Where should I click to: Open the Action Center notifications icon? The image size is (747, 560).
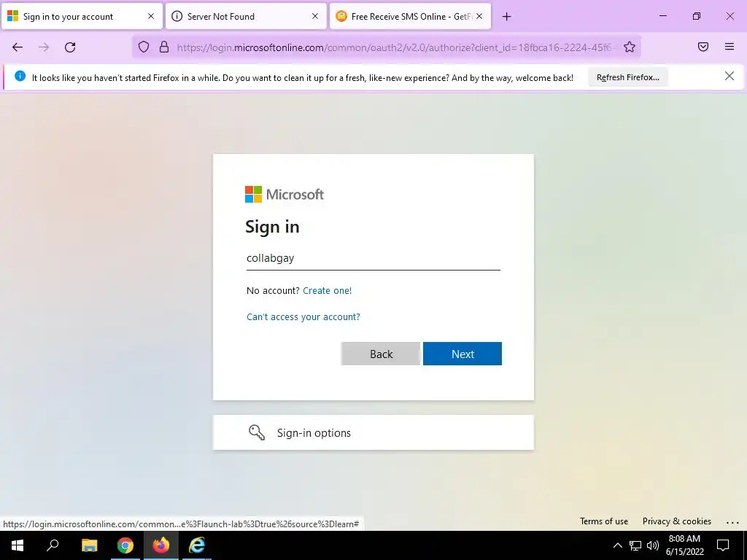tap(723, 545)
